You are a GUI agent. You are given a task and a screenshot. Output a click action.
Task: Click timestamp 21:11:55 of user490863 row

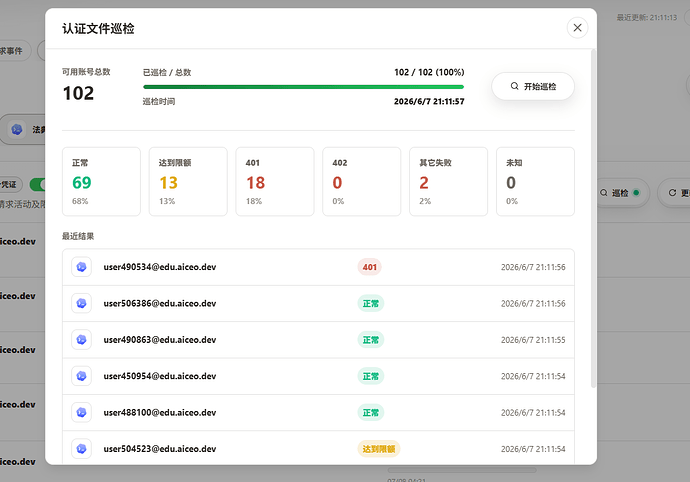pos(533,340)
